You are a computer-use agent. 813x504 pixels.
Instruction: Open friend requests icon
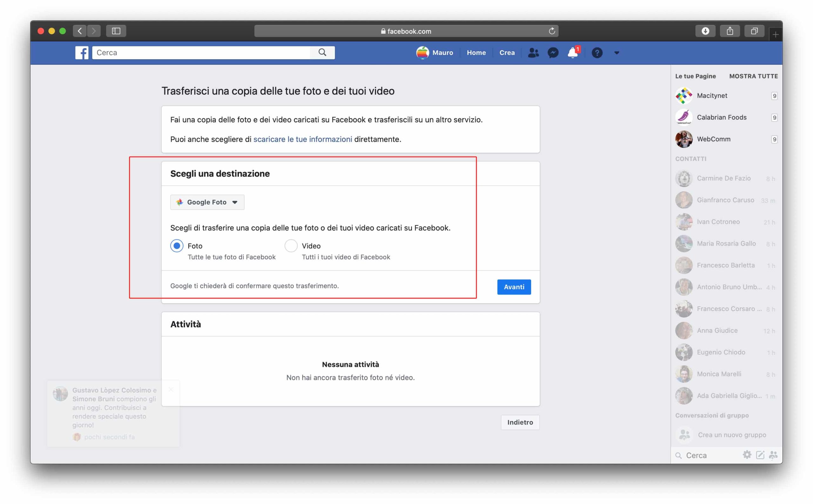click(x=533, y=53)
